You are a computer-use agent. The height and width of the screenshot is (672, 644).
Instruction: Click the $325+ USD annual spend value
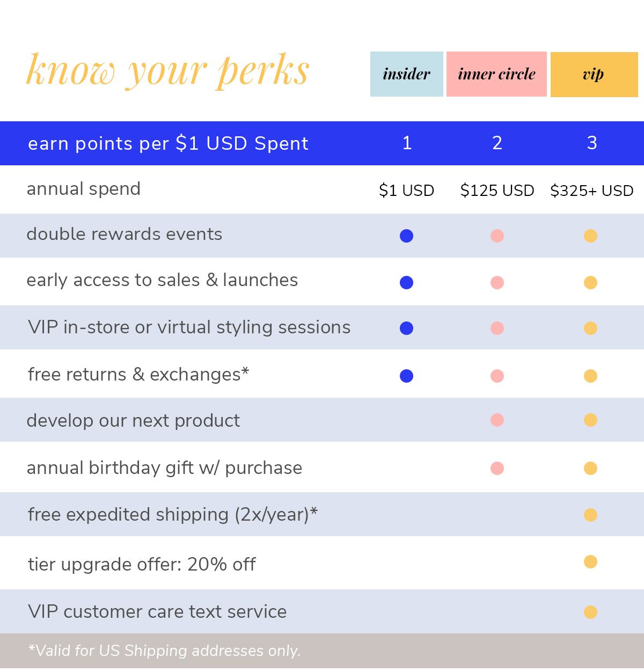[592, 191]
